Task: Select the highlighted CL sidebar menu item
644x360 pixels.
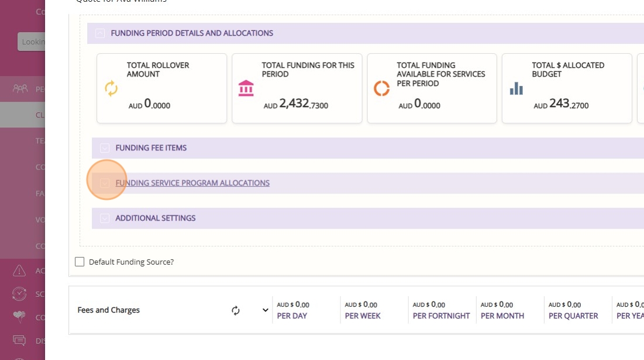Action: click(40, 115)
